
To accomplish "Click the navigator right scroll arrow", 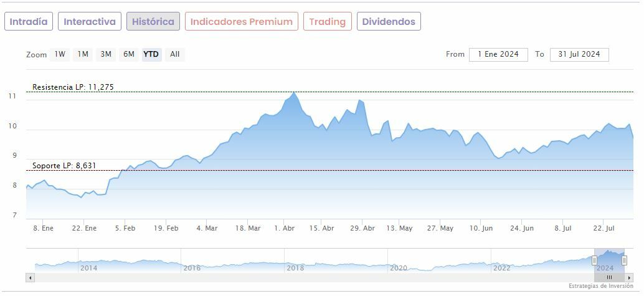I will click(x=629, y=277).
